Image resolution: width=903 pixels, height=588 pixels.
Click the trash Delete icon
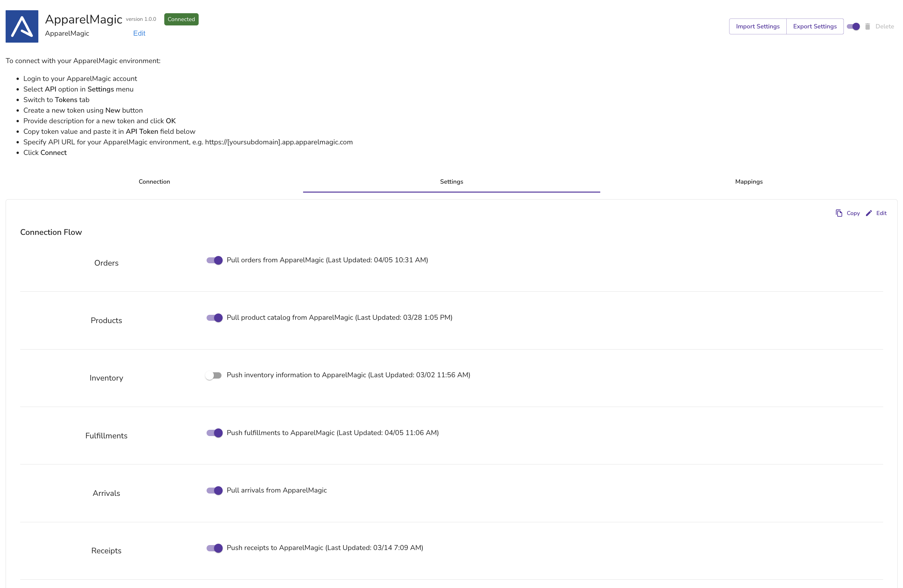click(x=867, y=26)
